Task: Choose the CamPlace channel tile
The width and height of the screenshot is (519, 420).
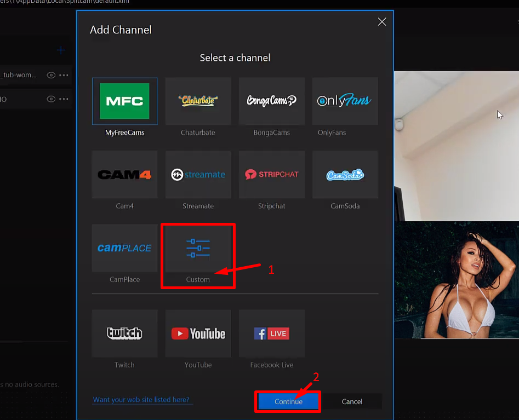Action: click(x=125, y=248)
